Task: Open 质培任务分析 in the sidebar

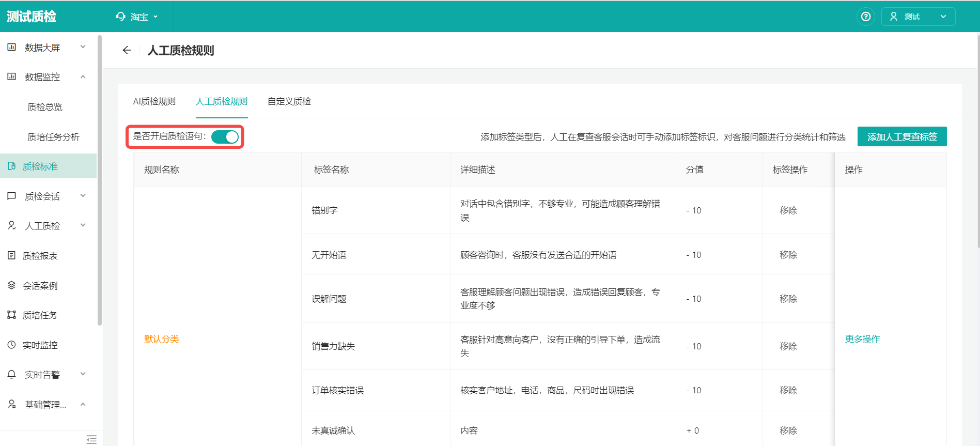Action: tap(54, 137)
